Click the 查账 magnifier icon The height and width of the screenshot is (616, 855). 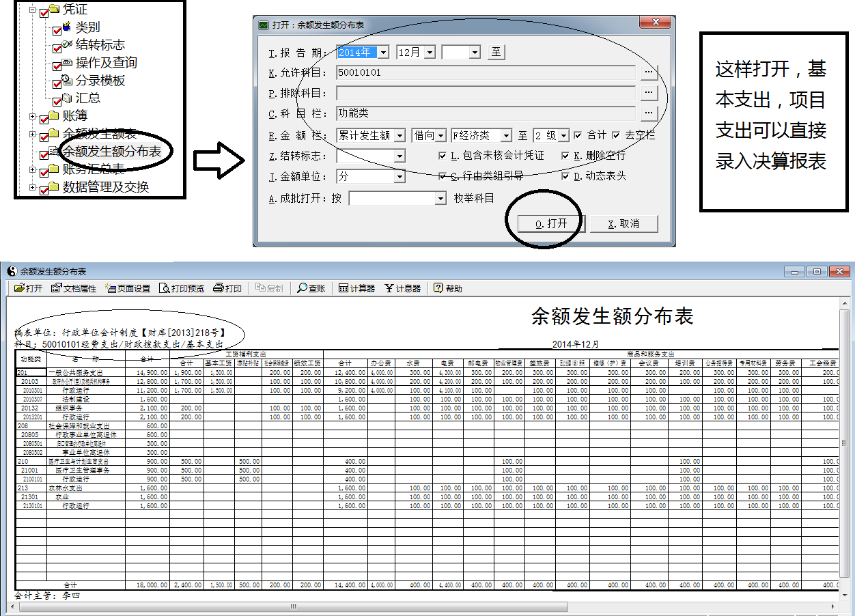(303, 288)
